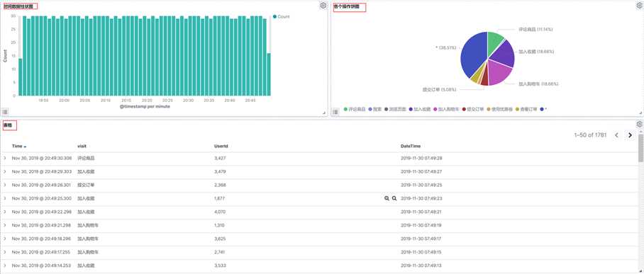Expand the row timed 20:49:29.303

point(5,171)
